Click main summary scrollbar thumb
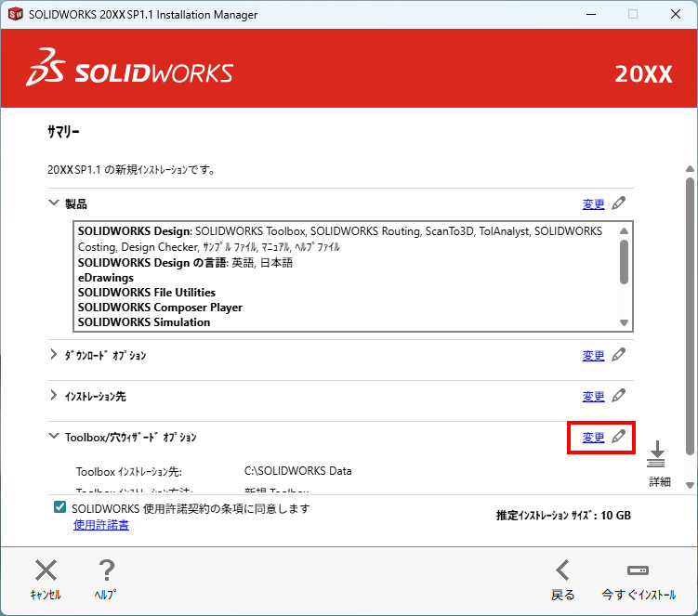The height and width of the screenshot is (616, 698). pyautogui.click(x=690, y=316)
